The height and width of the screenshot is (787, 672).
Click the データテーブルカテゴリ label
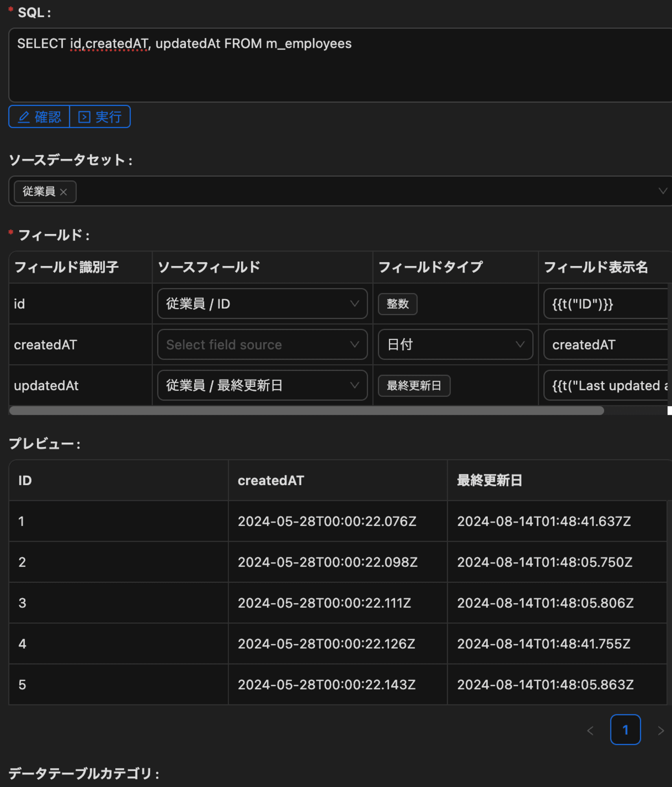pyautogui.click(x=84, y=774)
